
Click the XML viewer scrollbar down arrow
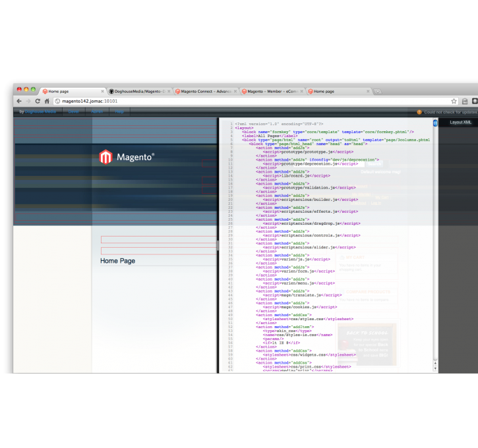pos(435,368)
